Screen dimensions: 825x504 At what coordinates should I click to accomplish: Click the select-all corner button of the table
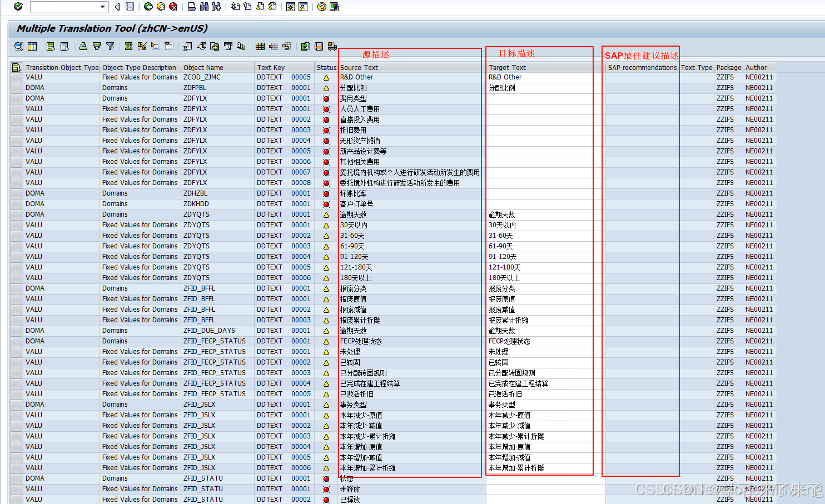[16, 67]
